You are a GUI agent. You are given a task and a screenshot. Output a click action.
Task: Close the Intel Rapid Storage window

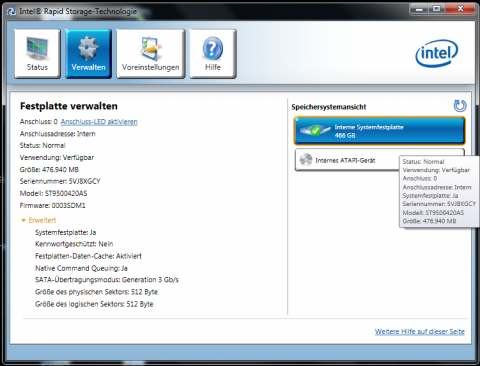pos(460,9)
